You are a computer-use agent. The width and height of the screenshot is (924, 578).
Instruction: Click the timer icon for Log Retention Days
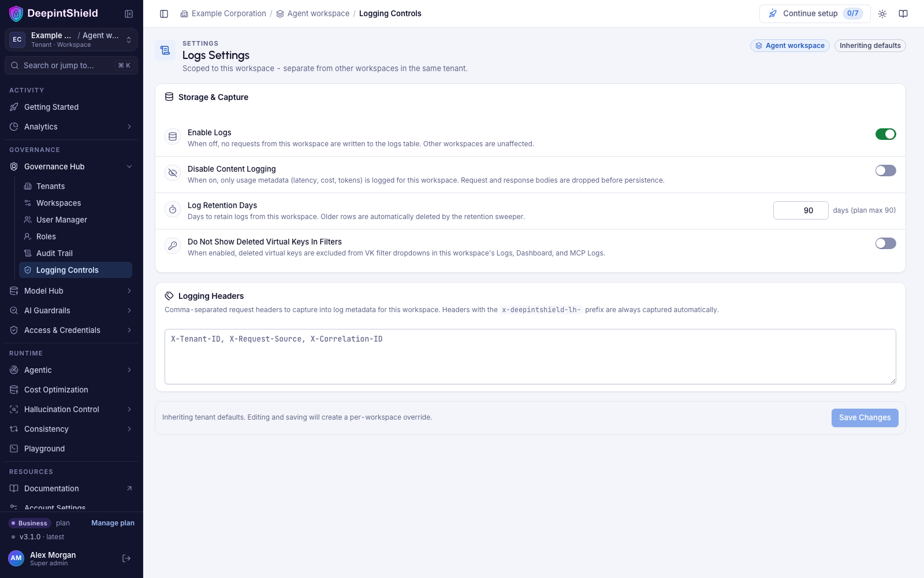pyautogui.click(x=173, y=209)
